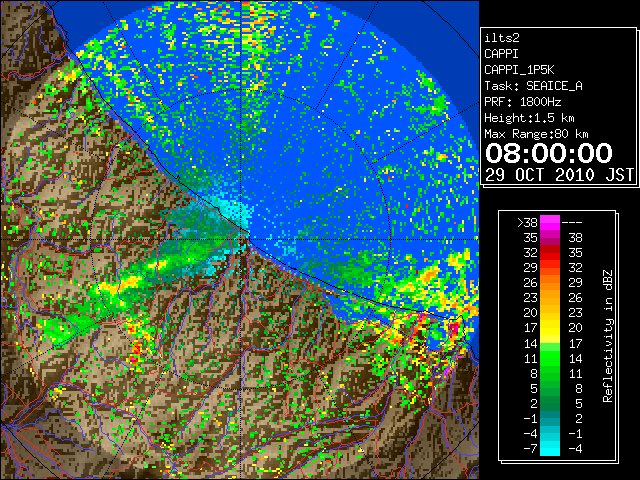
Task: Click the '29 OCT 2010 JST' date
Action: [559, 175]
